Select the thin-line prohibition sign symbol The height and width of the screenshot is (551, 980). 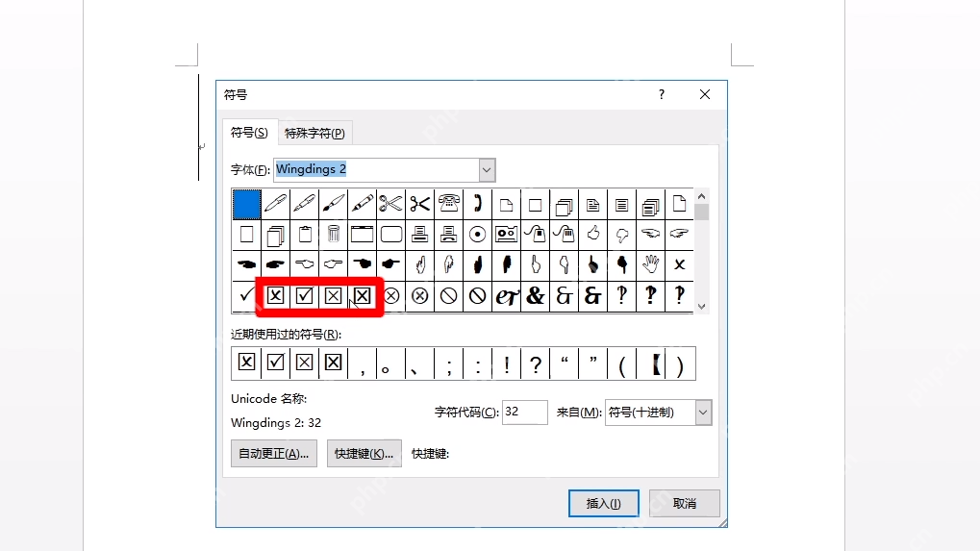[449, 295]
